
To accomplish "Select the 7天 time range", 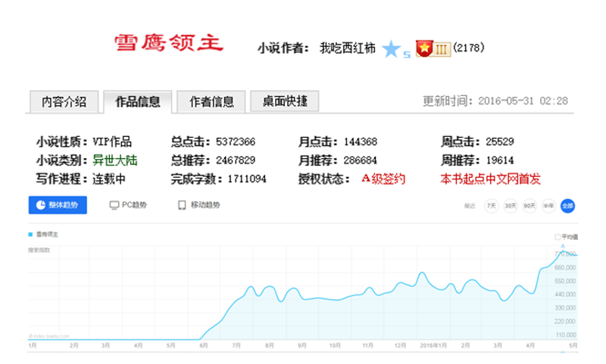I will [x=491, y=206].
